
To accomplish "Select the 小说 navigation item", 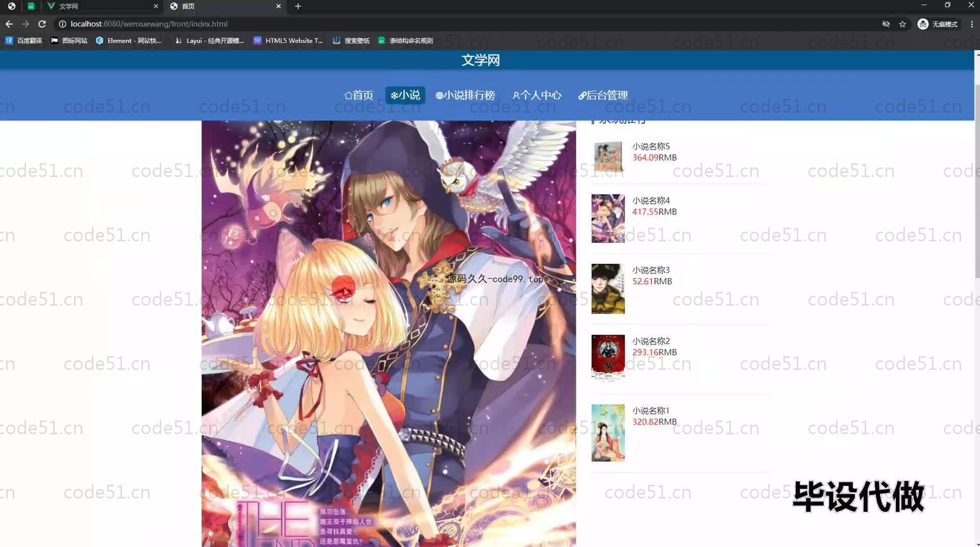I will tap(405, 95).
